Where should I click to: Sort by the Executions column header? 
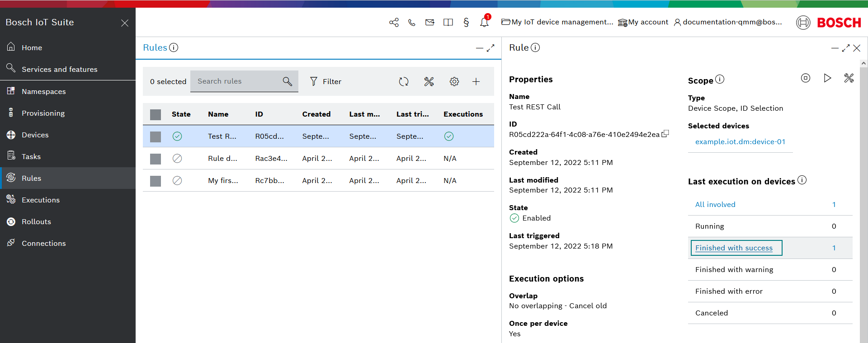[x=463, y=114]
